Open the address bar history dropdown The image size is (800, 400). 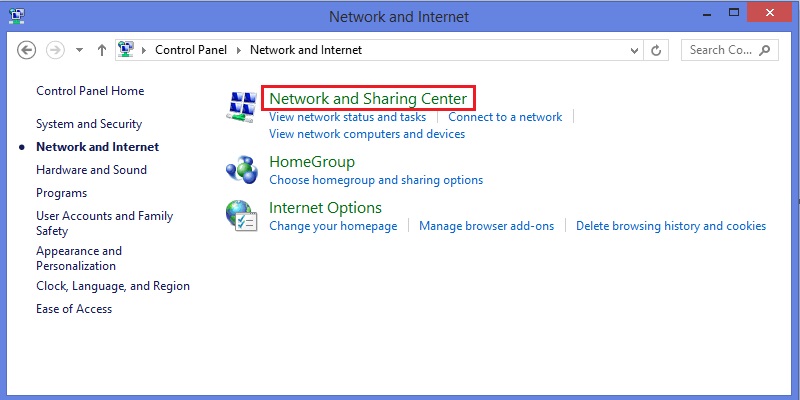(634, 51)
